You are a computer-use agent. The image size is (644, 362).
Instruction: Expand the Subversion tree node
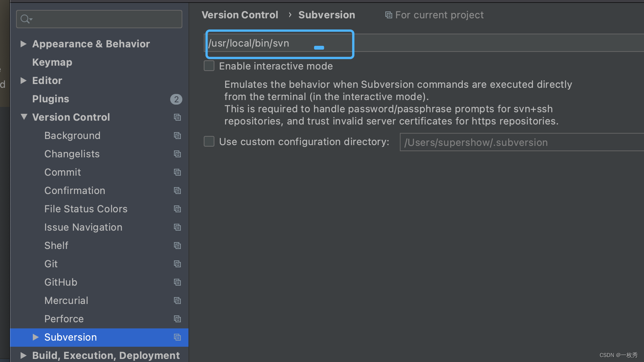pos(35,337)
